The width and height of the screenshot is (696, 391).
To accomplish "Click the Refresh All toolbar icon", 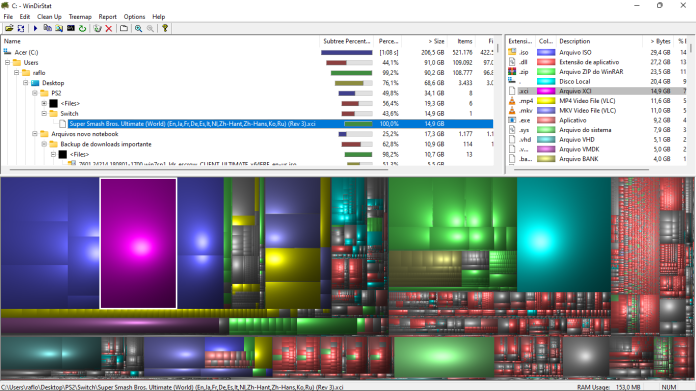I will pos(21,28).
